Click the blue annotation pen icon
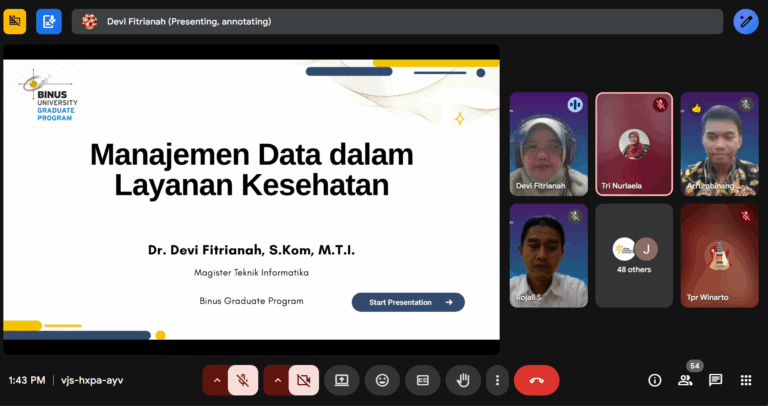768x406 pixels. click(x=745, y=22)
